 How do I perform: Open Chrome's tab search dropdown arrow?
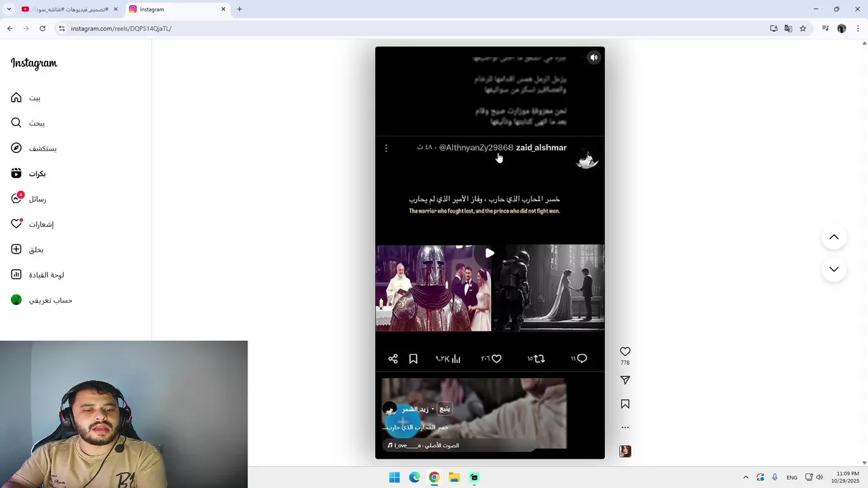(9, 9)
